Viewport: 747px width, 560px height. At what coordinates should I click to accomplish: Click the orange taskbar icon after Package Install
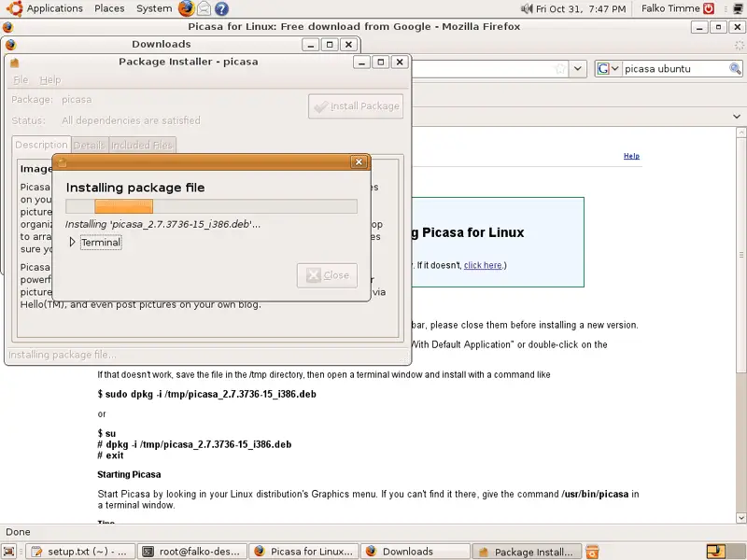[x=592, y=552]
